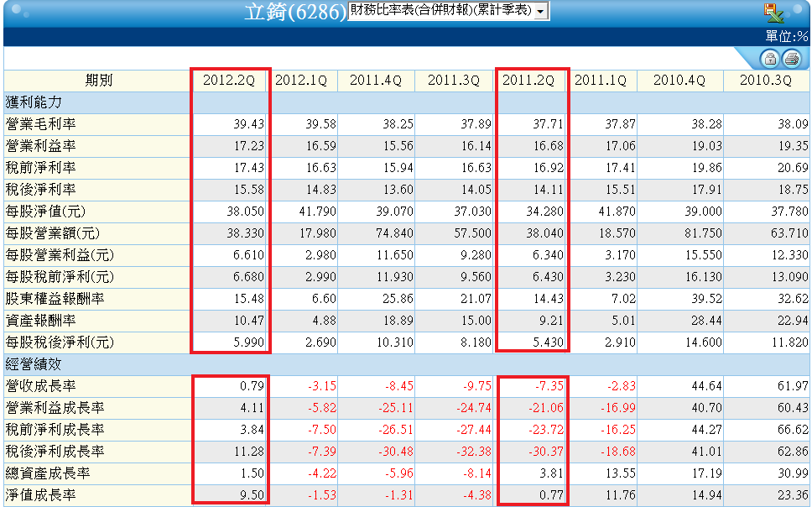Open the 財務比率表(合併財報)(累計季表) dropdown
The width and height of the screenshot is (812, 507).
449,10
